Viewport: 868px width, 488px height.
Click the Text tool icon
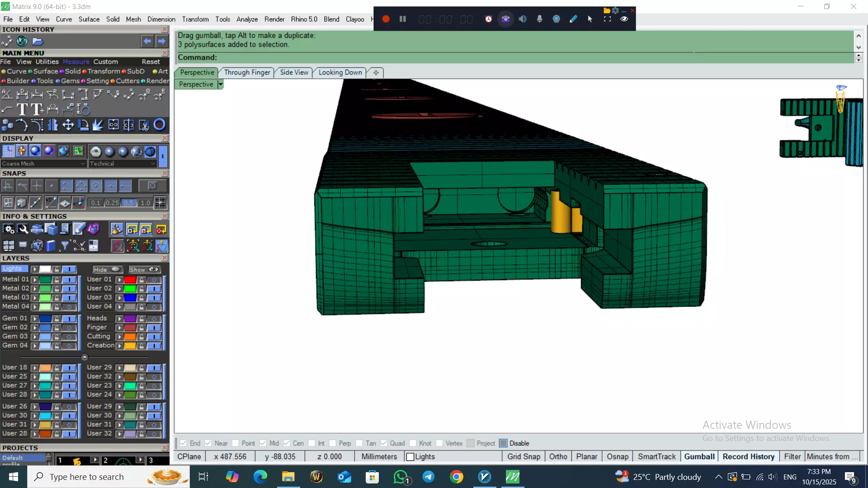tap(22, 109)
